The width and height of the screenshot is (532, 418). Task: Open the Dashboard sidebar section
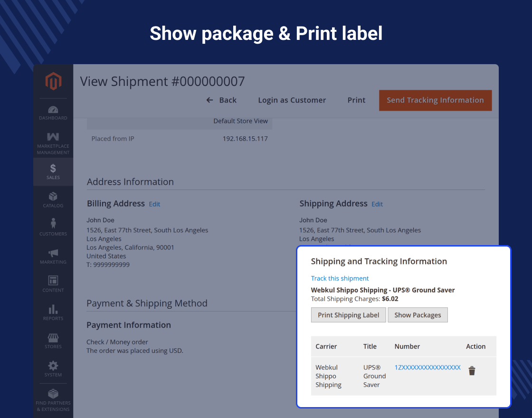pos(53,113)
